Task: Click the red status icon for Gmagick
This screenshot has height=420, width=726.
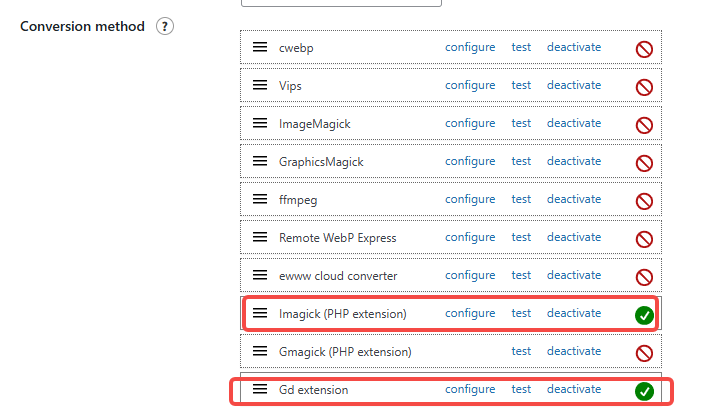Action: (644, 353)
